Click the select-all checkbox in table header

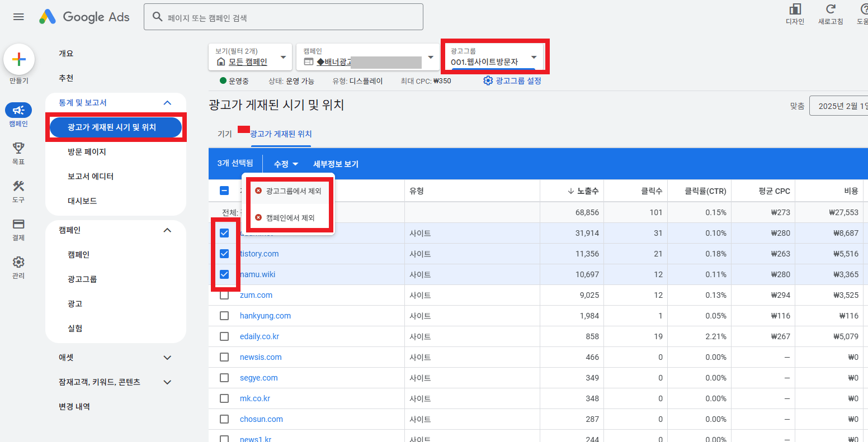tap(224, 190)
